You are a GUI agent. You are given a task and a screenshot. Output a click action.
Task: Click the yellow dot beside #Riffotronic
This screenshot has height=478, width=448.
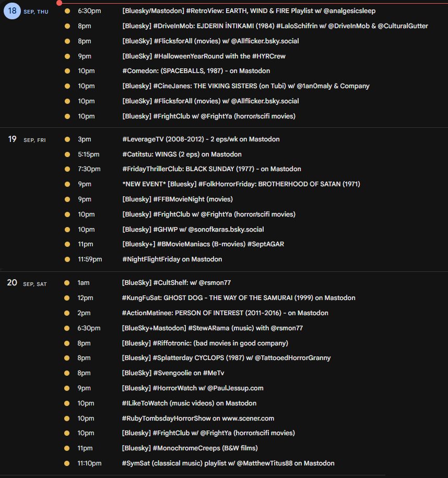[x=67, y=343]
